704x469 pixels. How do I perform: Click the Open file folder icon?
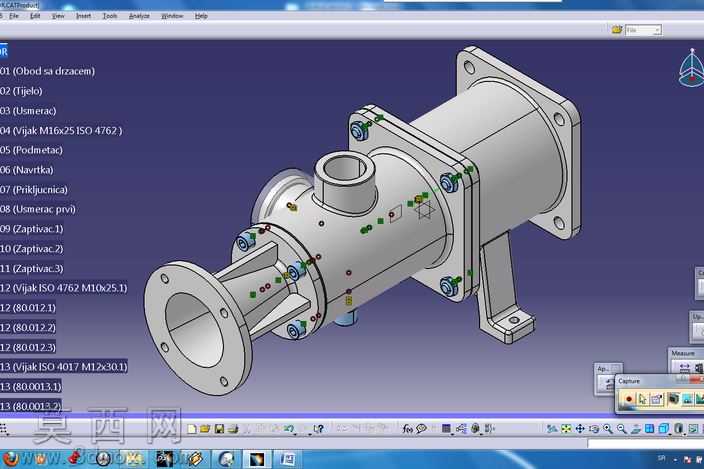pos(205,429)
